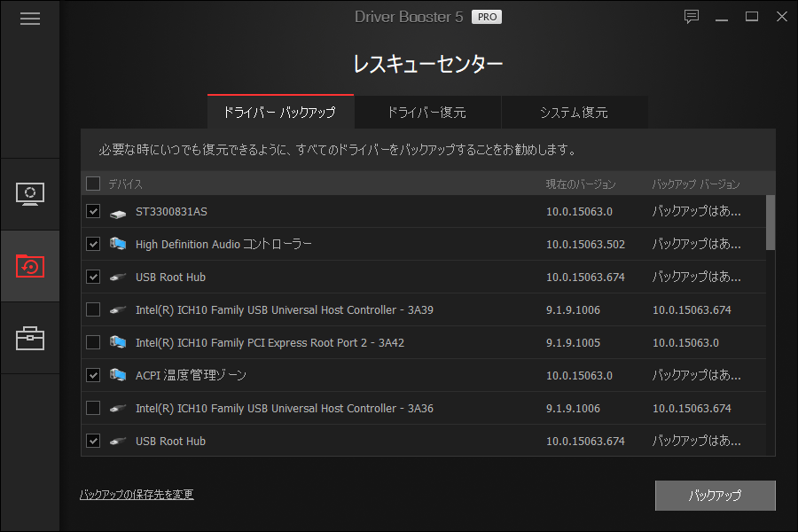Click the device list vertical scrollbar thumb

(x=771, y=223)
